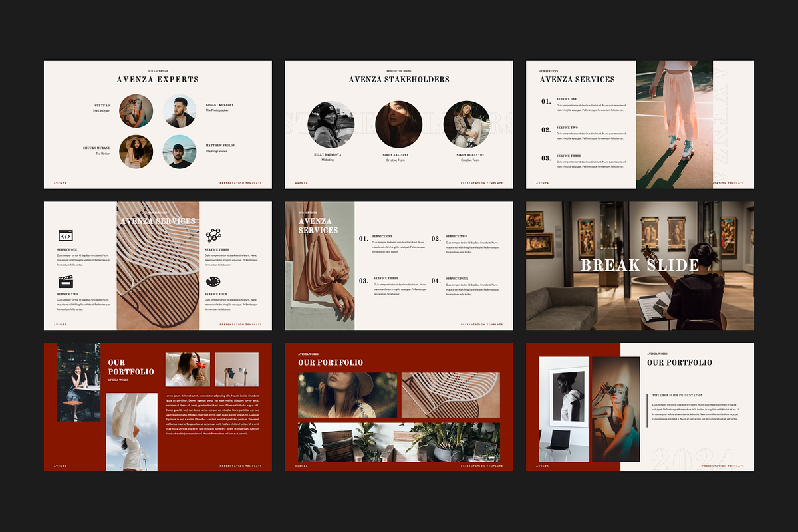
Task: Select the woman with camera photo
Action: (616, 409)
